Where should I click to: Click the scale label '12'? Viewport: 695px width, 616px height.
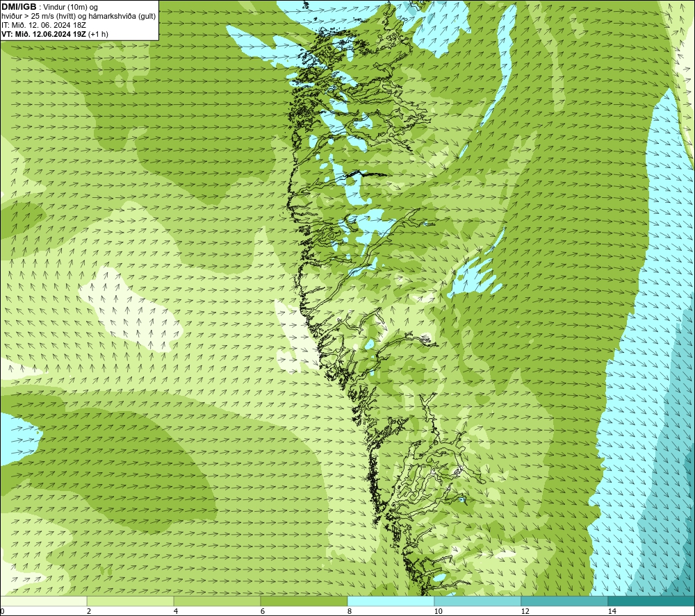[525, 611]
